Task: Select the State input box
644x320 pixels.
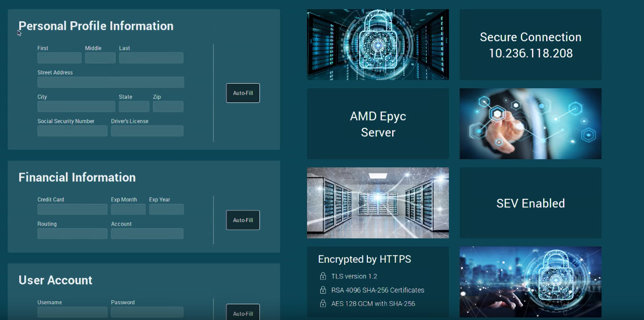Action: [x=134, y=106]
